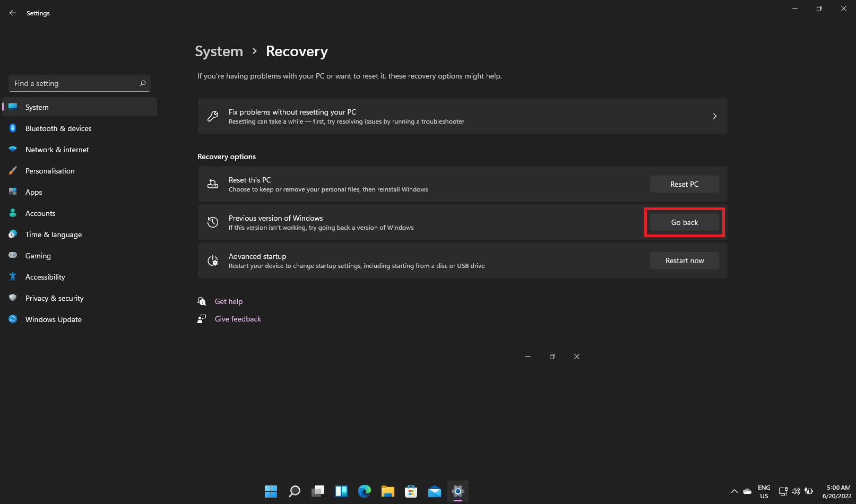Launch Microsoft Edge from taskbar
Image resolution: width=856 pixels, height=504 pixels.
(x=365, y=491)
